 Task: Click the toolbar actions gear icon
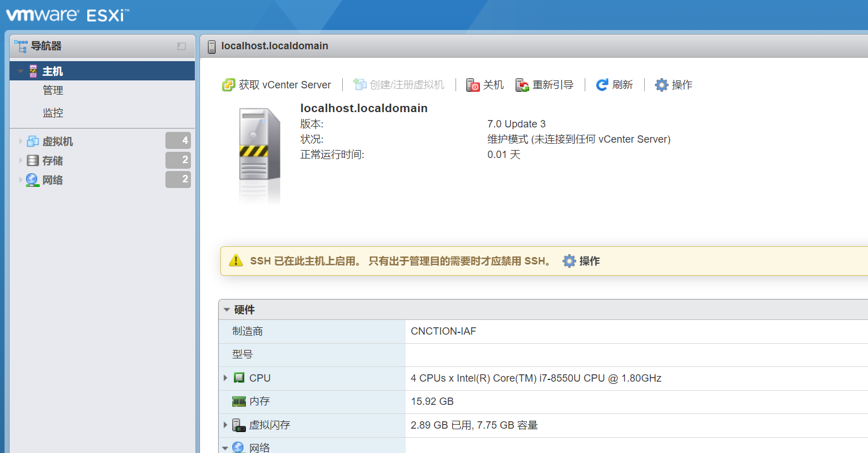click(661, 85)
